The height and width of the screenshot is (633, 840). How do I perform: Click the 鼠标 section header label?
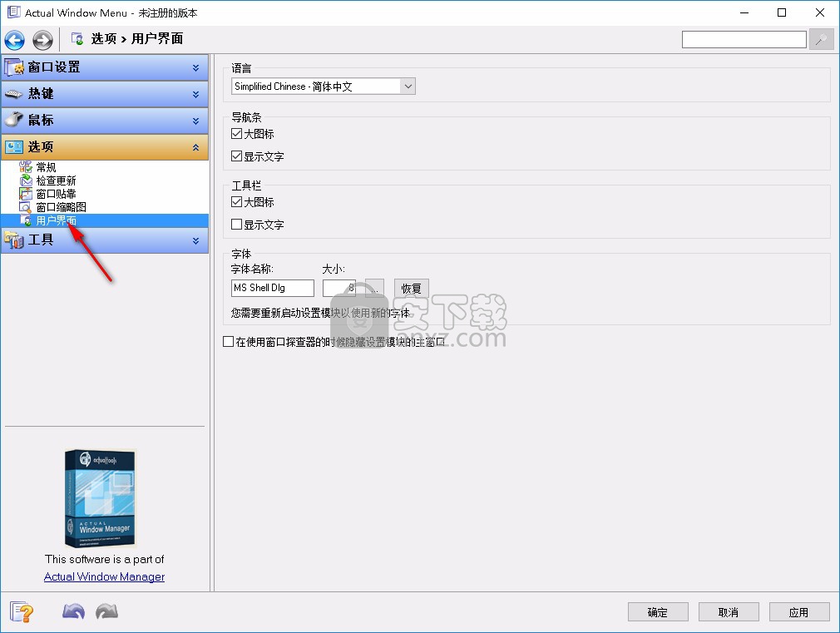(x=41, y=120)
